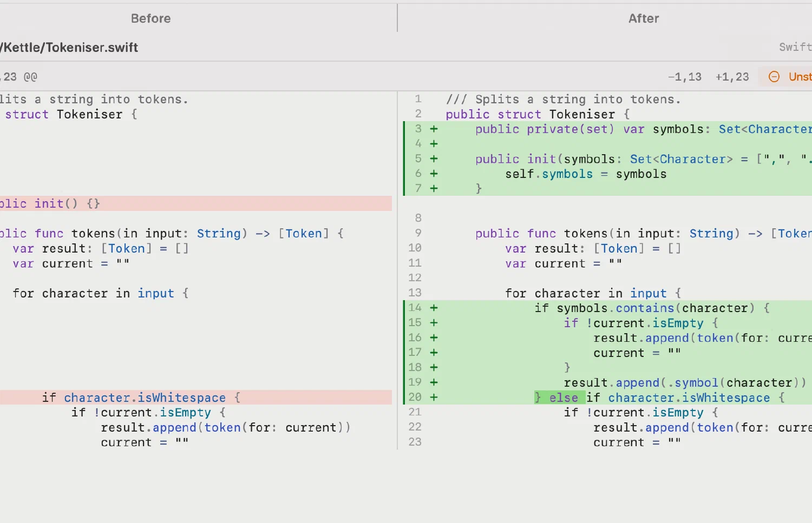Click the plus marker on line 18

click(x=434, y=368)
